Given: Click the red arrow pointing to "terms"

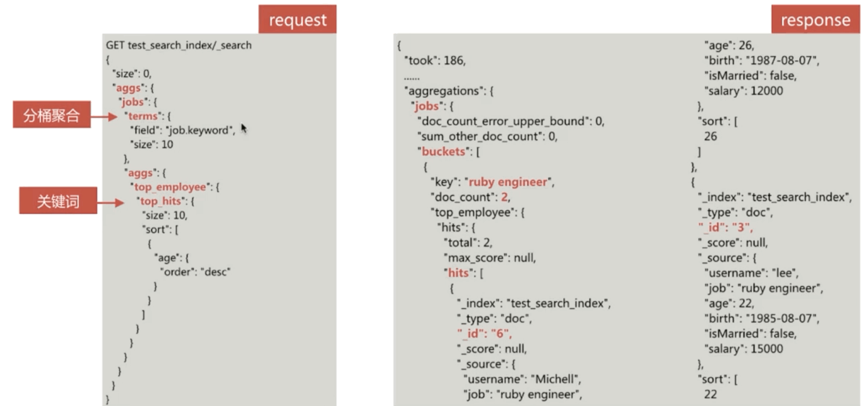Looking at the screenshot, I should click(x=104, y=116).
